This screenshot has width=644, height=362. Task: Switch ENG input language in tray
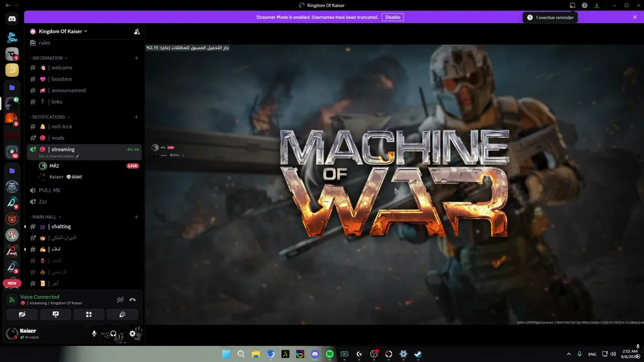click(x=592, y=354)
